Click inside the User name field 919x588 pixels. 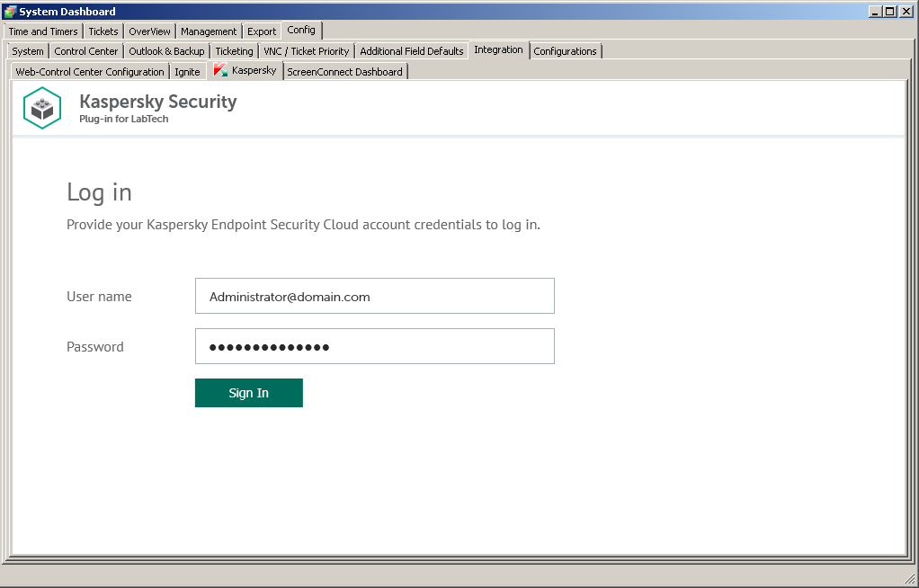(374, 295)
